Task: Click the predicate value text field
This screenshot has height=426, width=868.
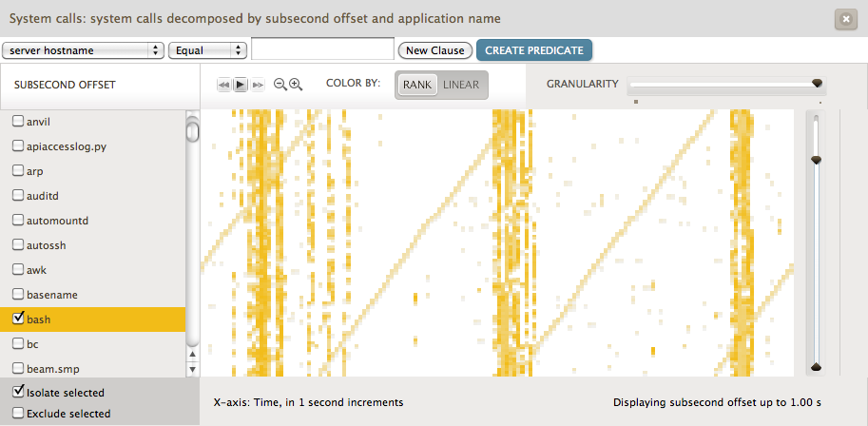Action: pyautogui.click(x=322, y=49)
